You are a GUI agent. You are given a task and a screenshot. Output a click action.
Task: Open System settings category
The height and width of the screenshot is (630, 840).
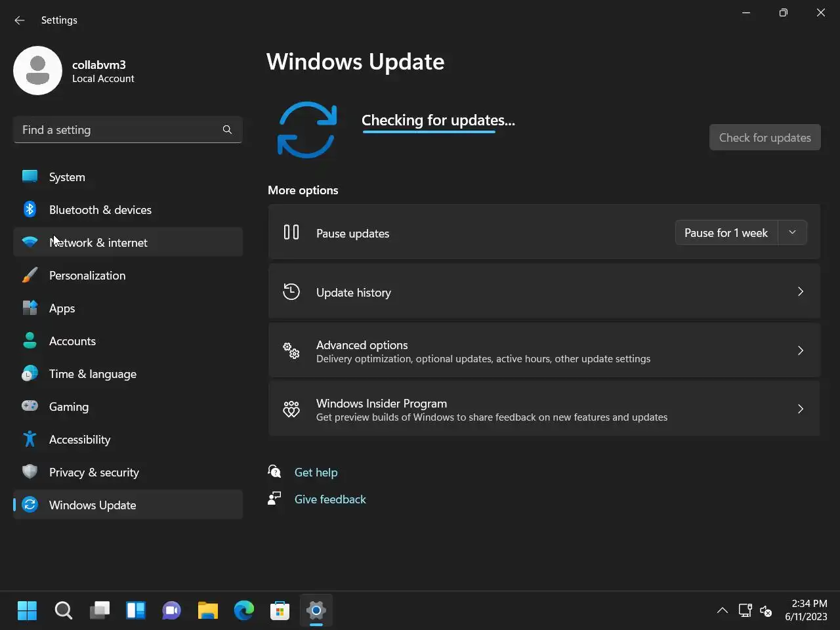(128, 177)
